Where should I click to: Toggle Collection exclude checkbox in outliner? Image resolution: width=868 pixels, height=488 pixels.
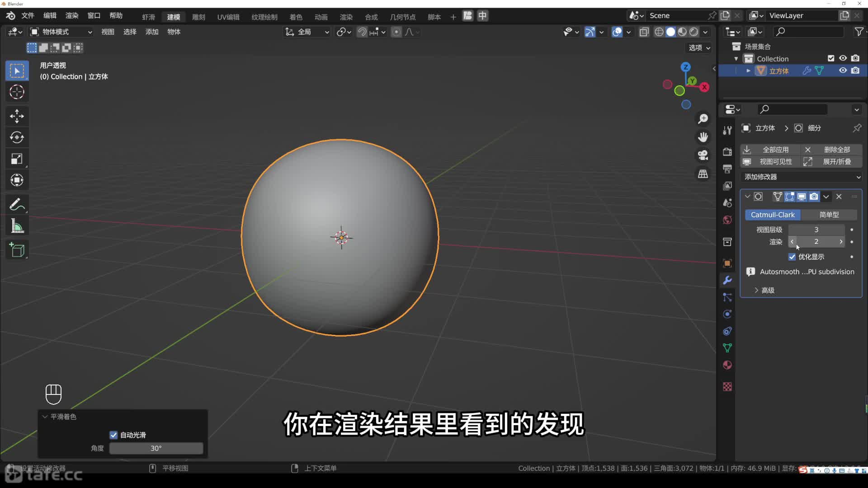coord(831,58)
